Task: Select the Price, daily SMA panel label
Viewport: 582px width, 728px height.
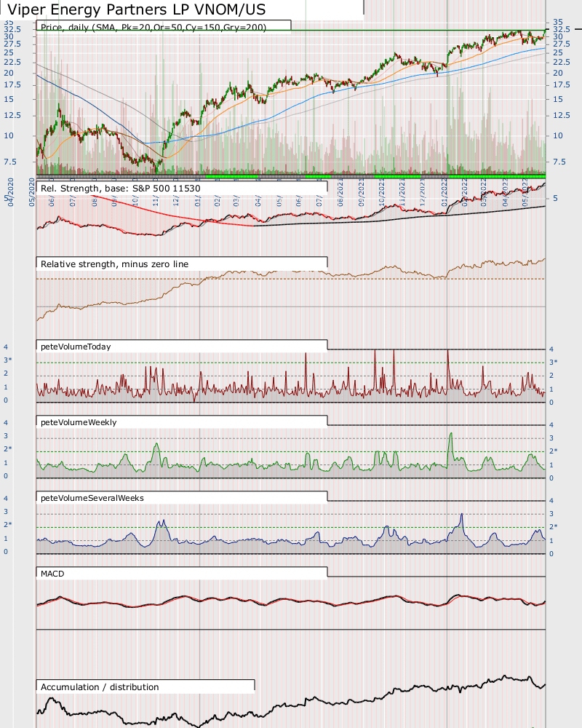Action: click(154, 28)
